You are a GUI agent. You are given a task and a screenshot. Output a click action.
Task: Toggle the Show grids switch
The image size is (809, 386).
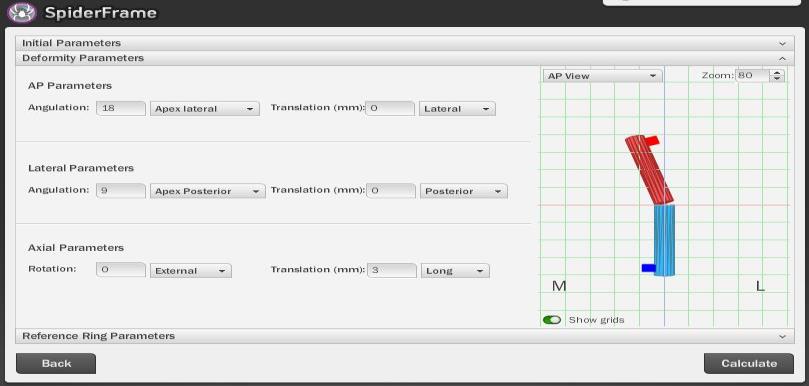coord(552,320)
